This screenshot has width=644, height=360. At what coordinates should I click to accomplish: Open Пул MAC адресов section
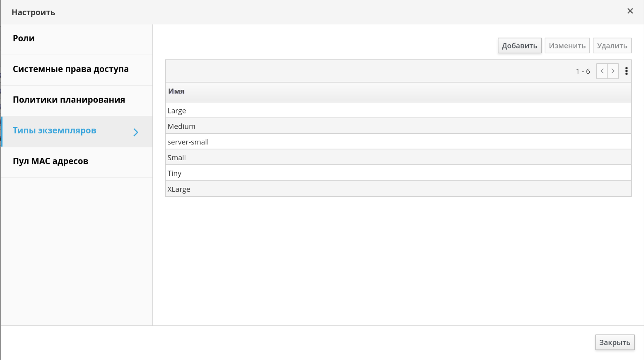(51, 161)
